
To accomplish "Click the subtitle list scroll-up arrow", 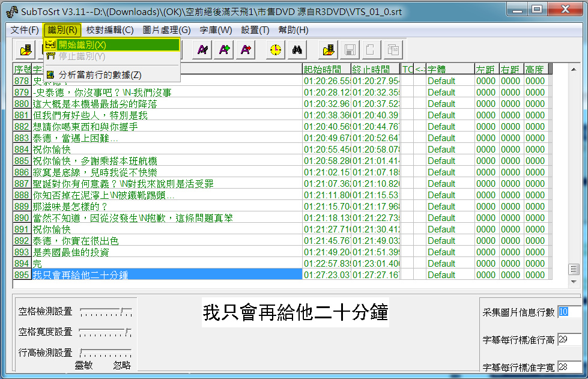I will pyautogui.click(x=574, y=69).
